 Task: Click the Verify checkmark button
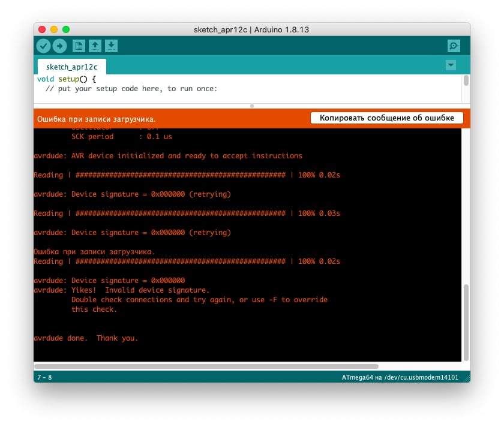(x=43, y=46)
